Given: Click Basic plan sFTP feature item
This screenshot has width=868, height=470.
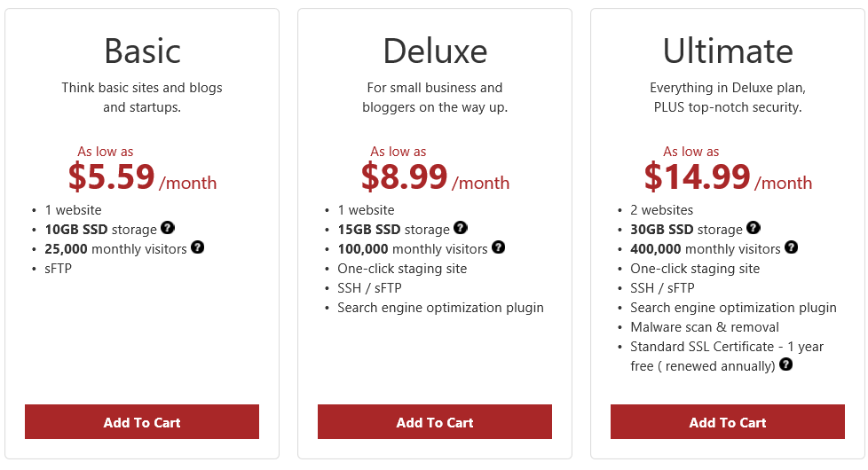Looking at the screenshot, I should 58,269.
